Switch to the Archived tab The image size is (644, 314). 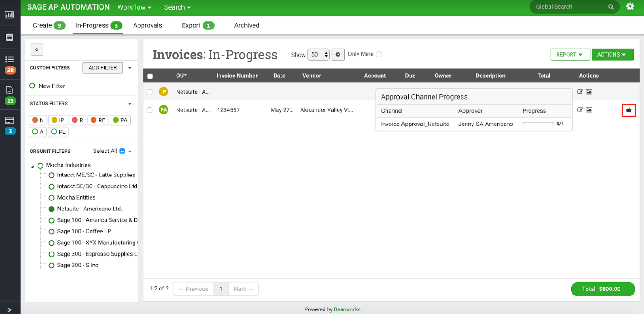[x=247, y=25]
